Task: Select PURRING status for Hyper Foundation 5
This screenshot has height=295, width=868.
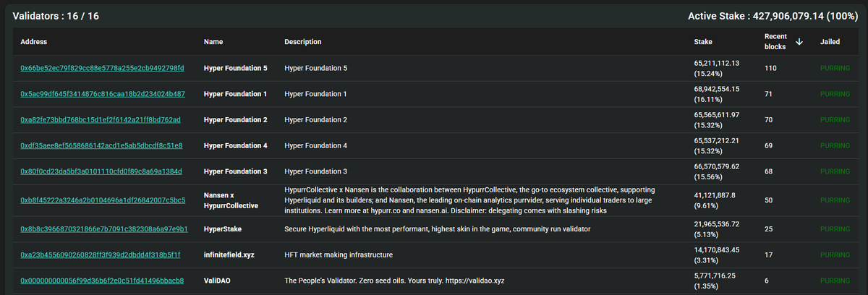Action: [835, 68]
